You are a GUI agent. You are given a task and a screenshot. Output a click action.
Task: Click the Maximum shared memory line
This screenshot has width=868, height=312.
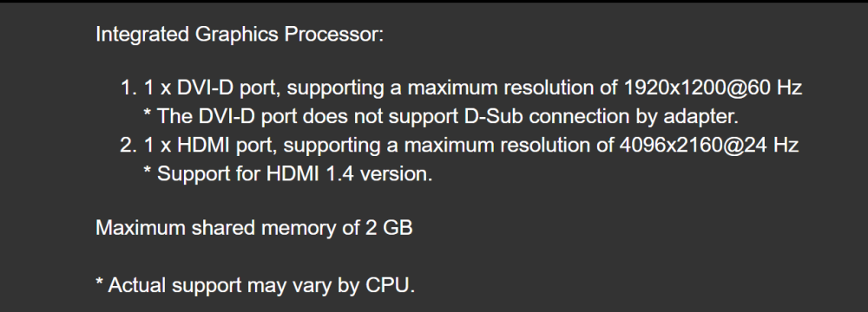click(254, 228)
